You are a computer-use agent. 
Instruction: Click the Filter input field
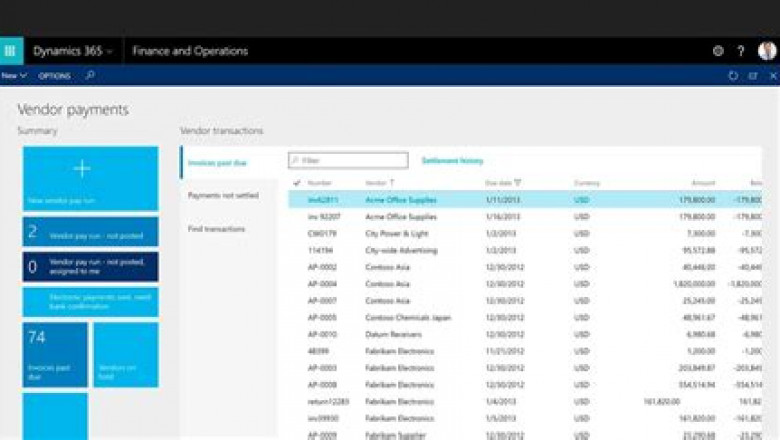tap(350, 160)
